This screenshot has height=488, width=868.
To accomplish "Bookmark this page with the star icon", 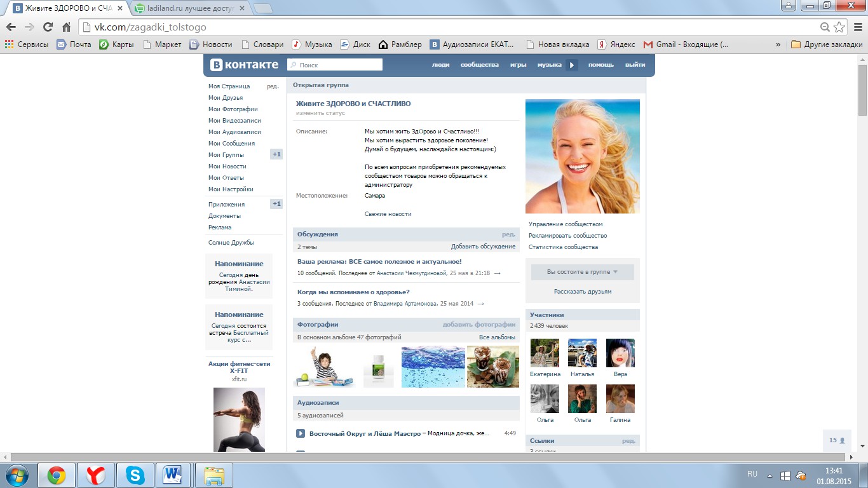I will (839, 27).
